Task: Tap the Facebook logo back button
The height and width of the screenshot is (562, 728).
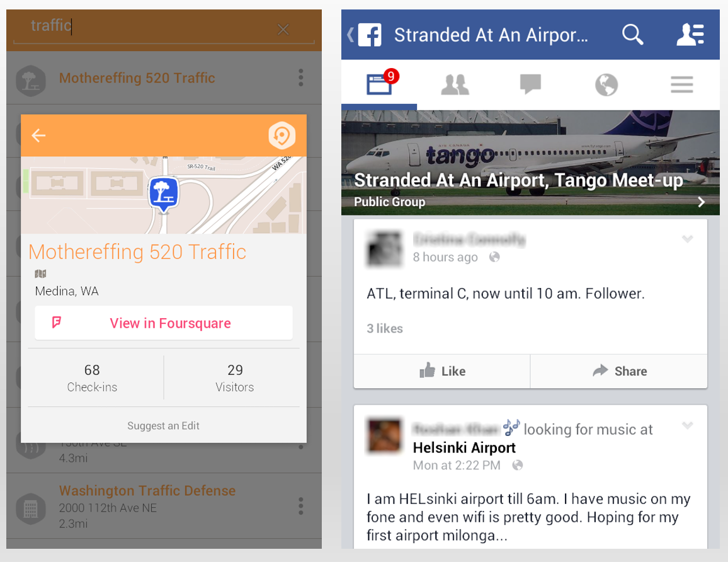Action: (365, 35)
